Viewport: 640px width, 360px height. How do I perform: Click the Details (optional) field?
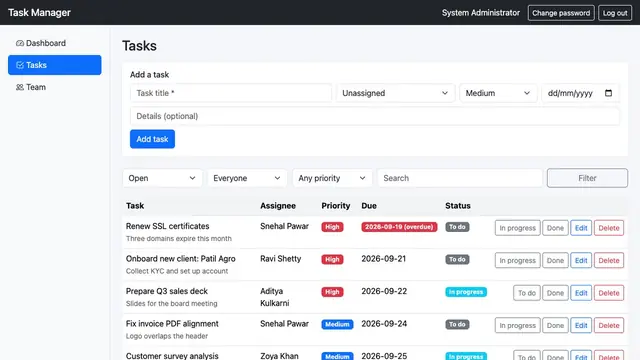374,116
